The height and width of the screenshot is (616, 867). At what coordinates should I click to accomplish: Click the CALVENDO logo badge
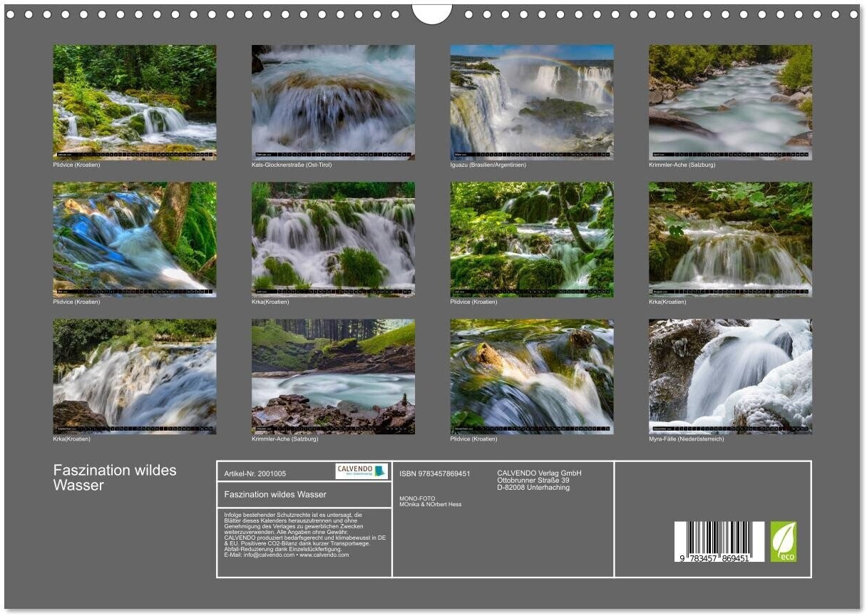coord(361,471)
